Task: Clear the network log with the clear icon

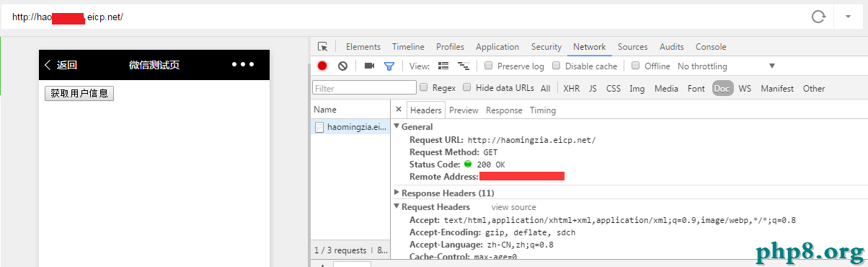Action: tap(342, 66)
